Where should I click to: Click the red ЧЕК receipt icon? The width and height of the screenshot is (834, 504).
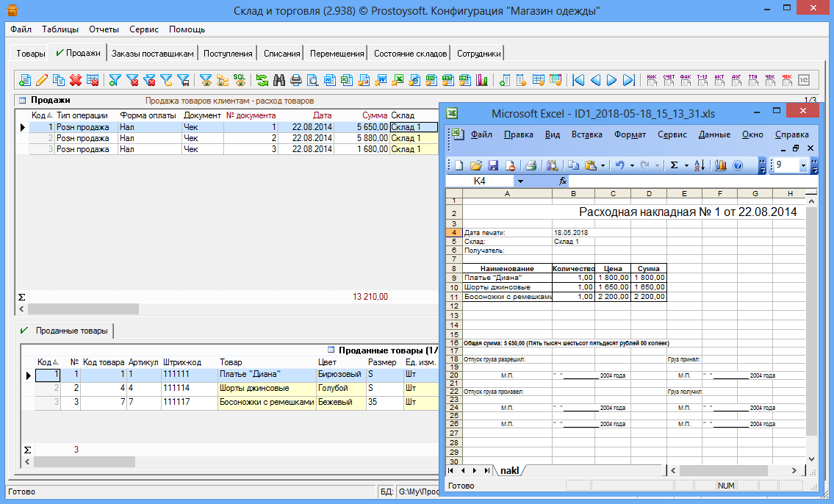click(x=787, y=80)
